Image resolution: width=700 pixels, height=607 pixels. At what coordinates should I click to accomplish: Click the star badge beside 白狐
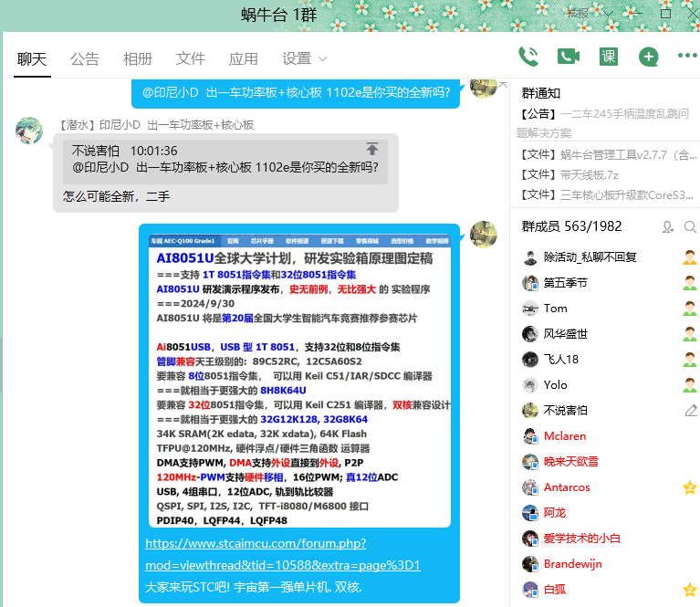click(690, 590)
